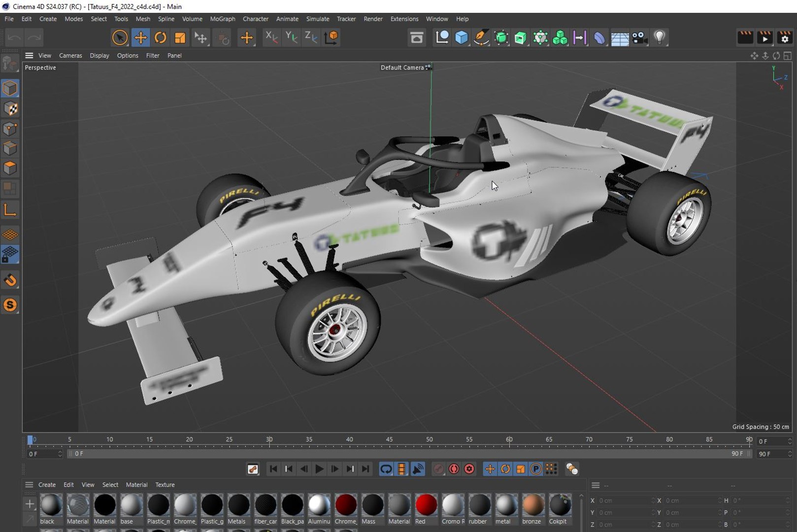Open the viewport Cameras menu
Viewport: 797px width, 532px height.
70,56
